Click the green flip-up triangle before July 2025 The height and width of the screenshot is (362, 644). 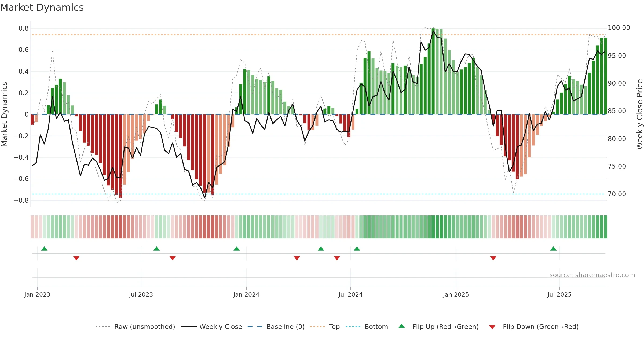pos(553,249)
